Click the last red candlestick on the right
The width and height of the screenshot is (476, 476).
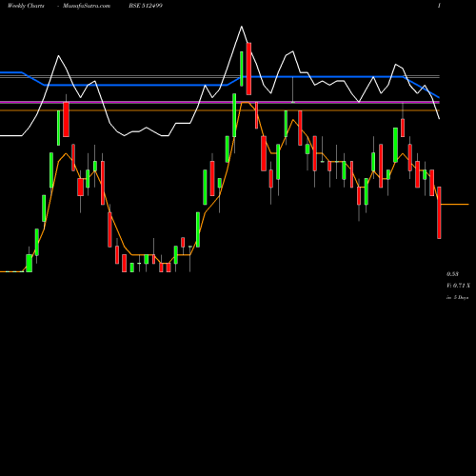point(439,212)
